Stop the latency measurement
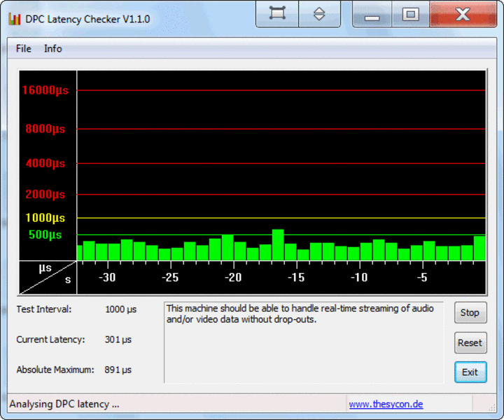Screen dimensions: 504x420 470,312
